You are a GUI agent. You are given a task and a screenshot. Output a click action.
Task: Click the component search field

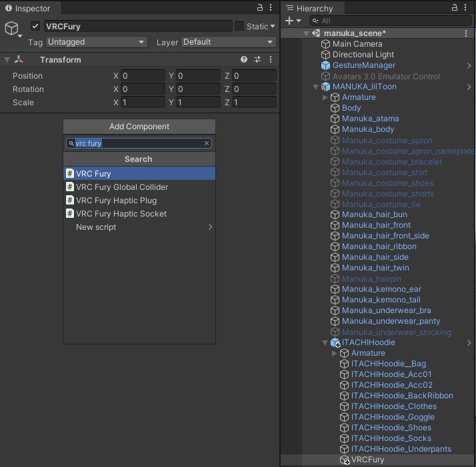(139, 143)
